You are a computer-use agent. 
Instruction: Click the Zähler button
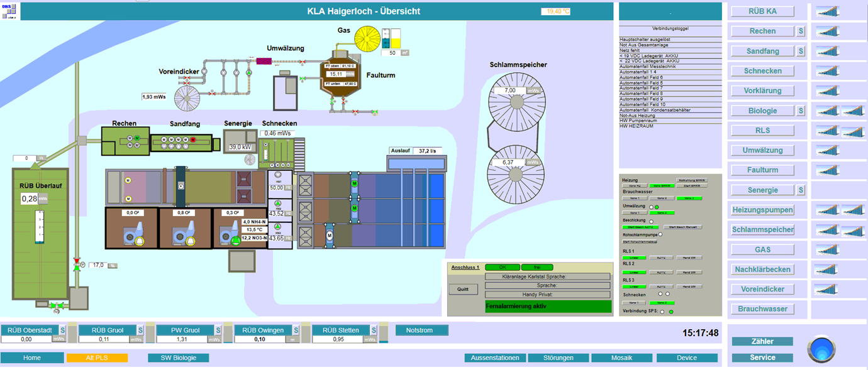(x=762, y=342)
